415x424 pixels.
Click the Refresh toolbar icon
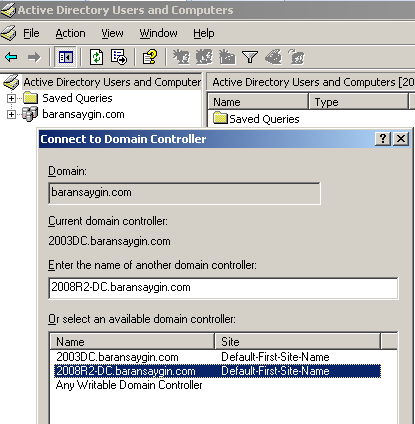point(96,57)
